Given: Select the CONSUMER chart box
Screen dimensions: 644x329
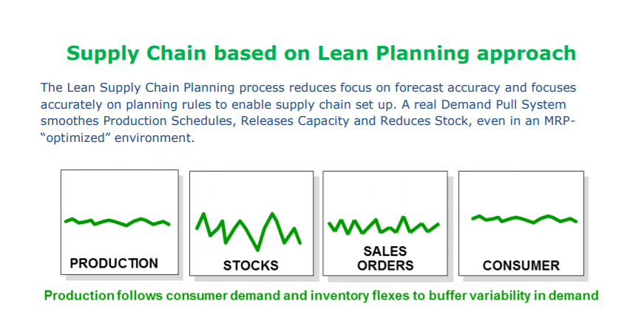Looking at the screenshot, I should click(521, 223).
